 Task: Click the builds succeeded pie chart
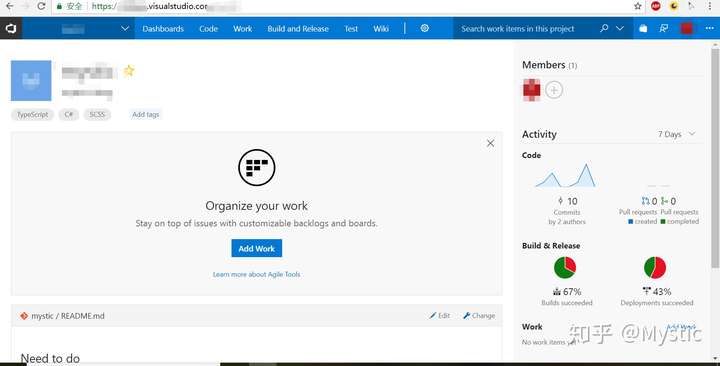565,267
